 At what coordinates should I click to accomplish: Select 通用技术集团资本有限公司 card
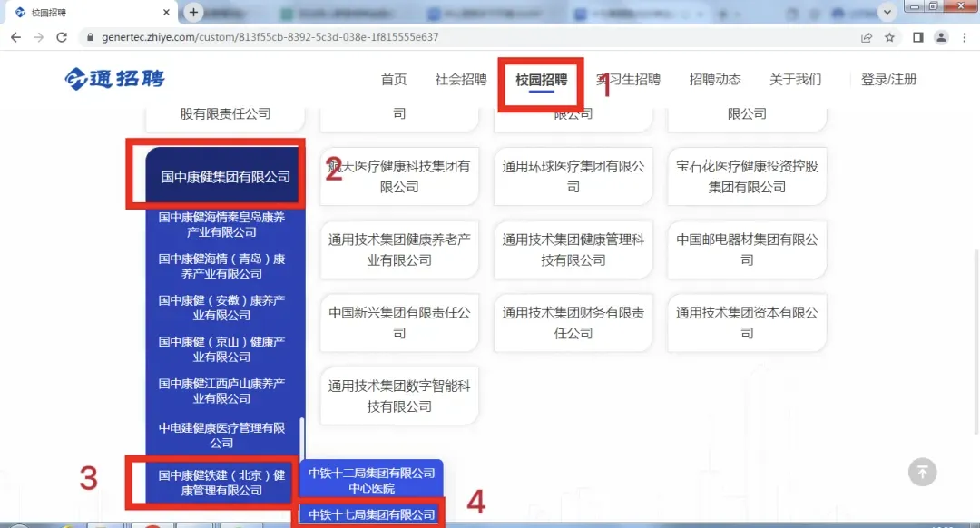tap(747, 323)
